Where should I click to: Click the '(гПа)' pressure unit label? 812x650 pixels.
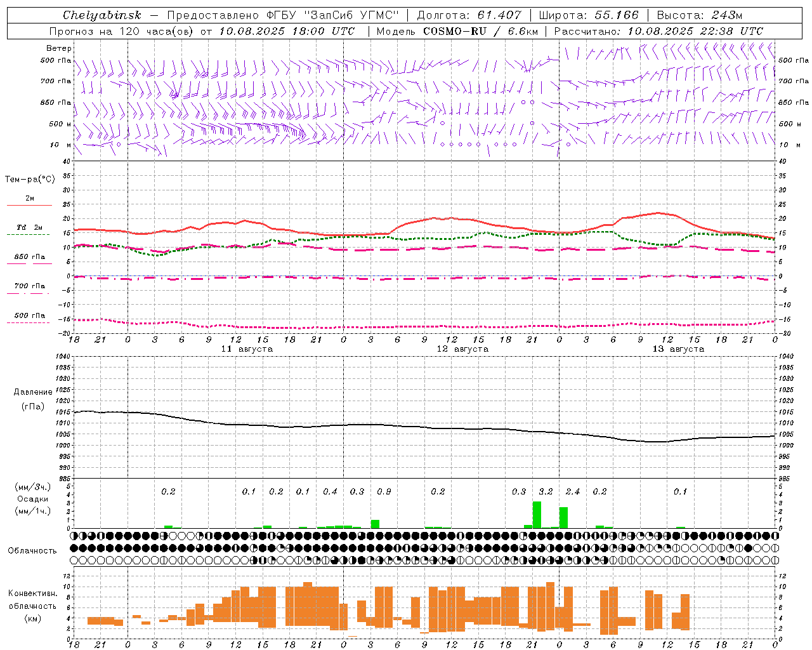click(33, 407)
